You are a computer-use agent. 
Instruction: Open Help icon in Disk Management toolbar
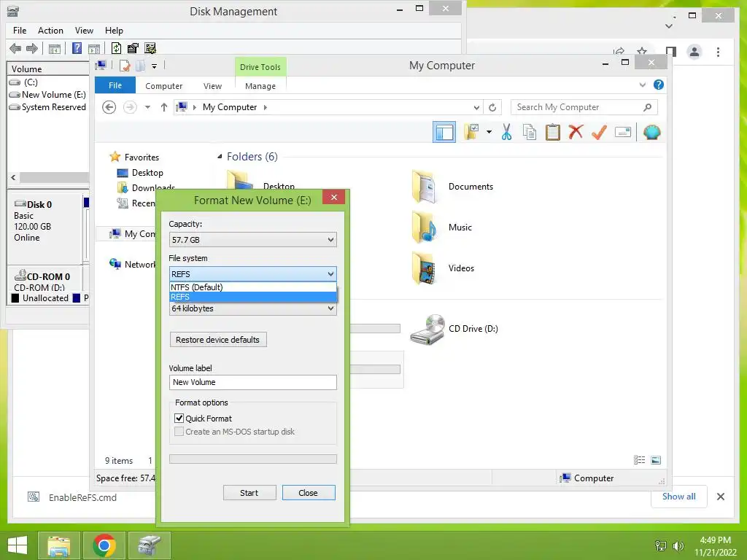click(77, 48)
